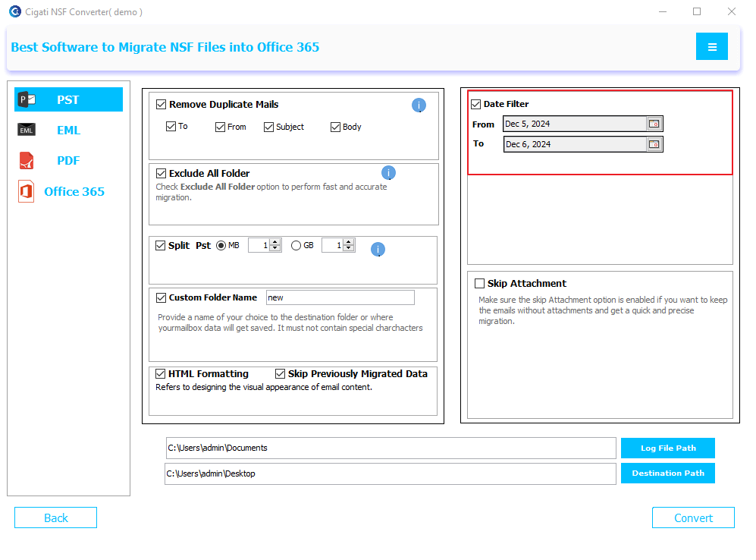Click the EML format icon
756x560 pixels.
27,130
